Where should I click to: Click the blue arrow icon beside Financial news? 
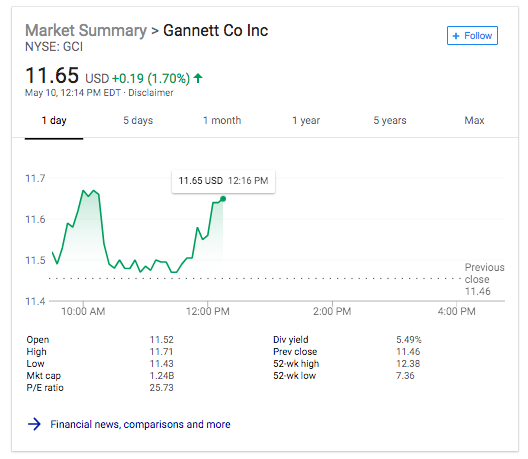34,424
